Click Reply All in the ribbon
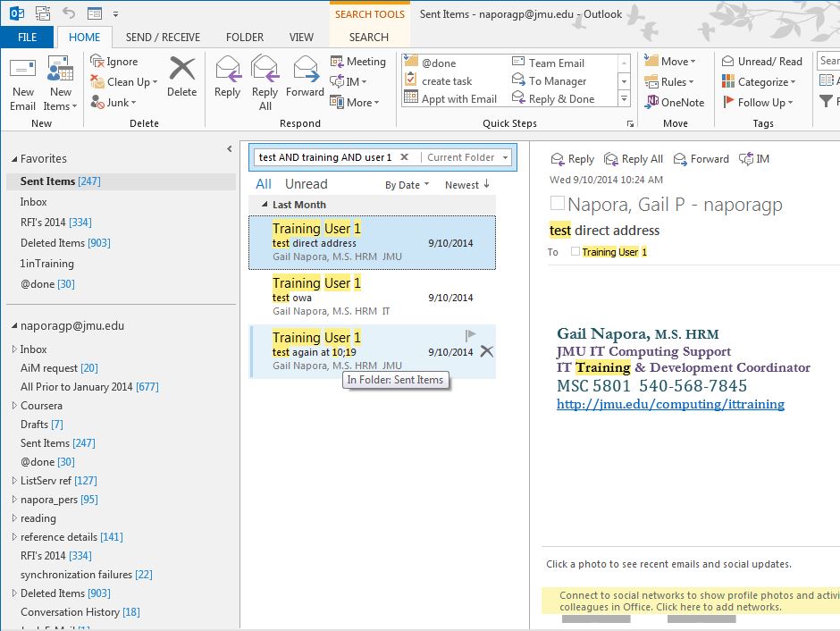Image resolution: width=840 pixels, height=631 pixels. pos(265,83)
